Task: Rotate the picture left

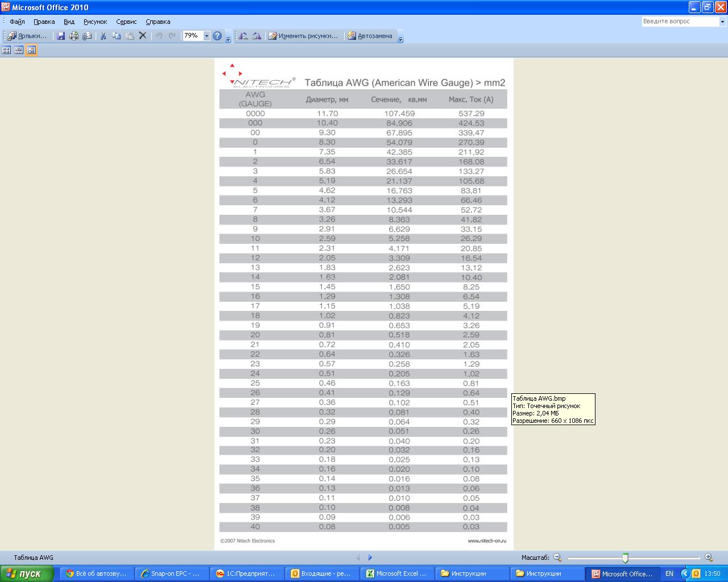Action: 243,36
